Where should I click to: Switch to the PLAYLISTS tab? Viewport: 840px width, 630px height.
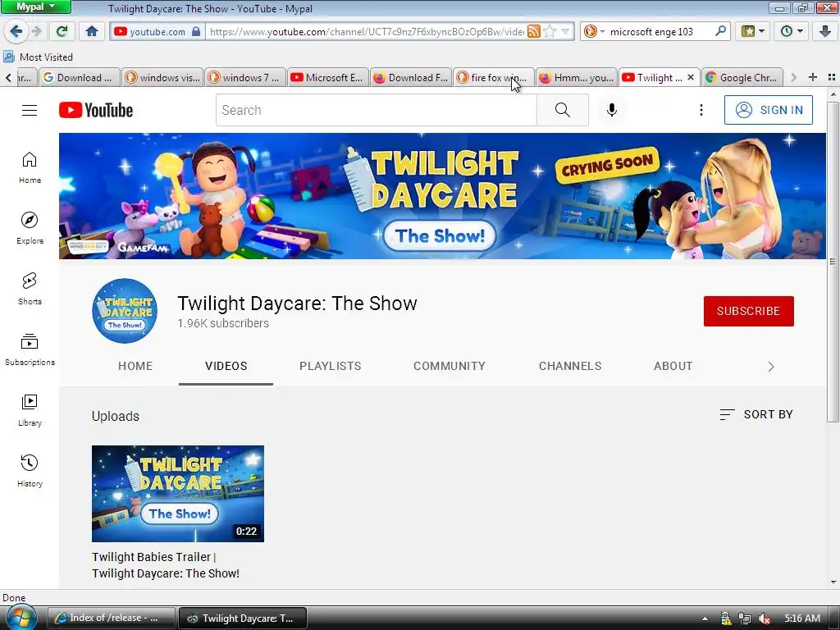tap(330, 366)
